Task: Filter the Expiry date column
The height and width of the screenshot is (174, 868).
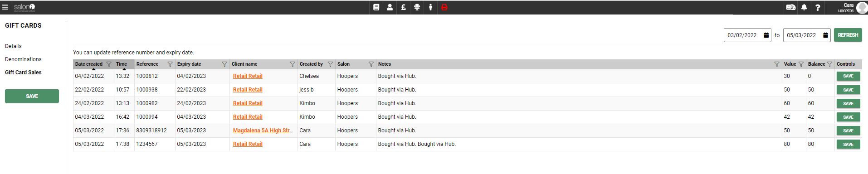Action: (224, 64)
